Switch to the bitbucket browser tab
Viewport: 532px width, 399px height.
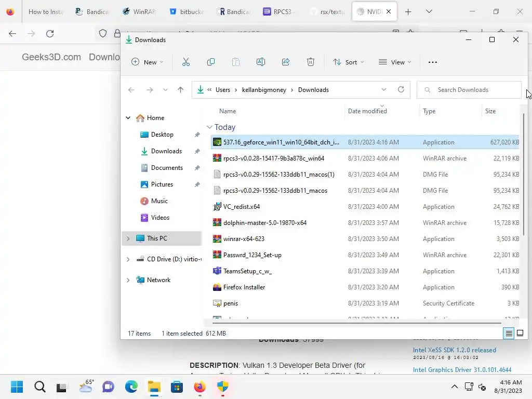(187, 11)
